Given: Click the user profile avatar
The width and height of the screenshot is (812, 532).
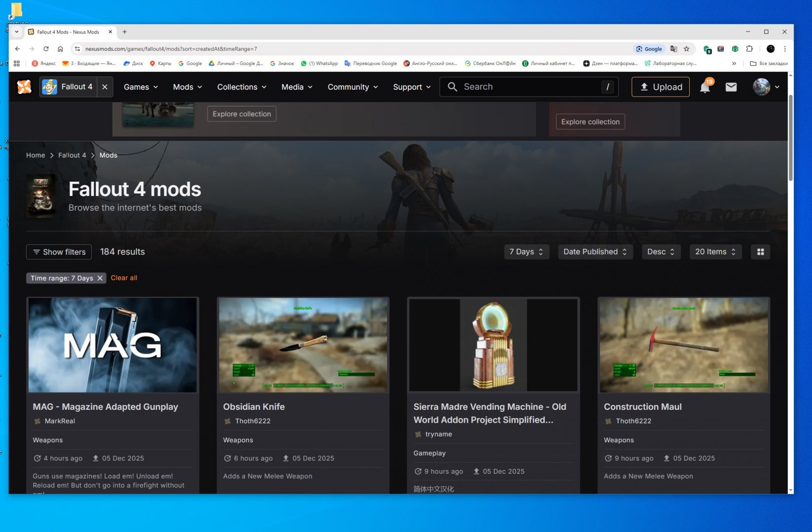Looking at the screenshot, I should click(761, 87).
